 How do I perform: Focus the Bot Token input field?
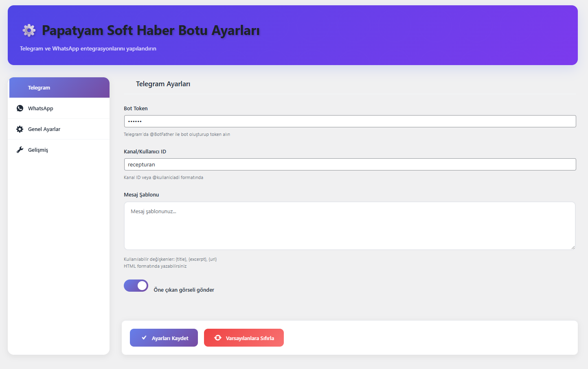(350, 121)
